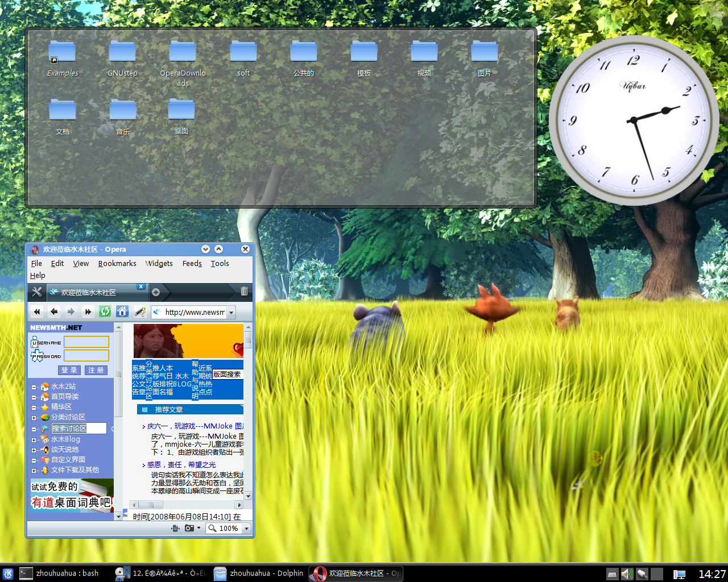The width and height of the screenshot is (728, 582).
Task: Open the 模板 folder icon
Action: (x=364, y=59)
